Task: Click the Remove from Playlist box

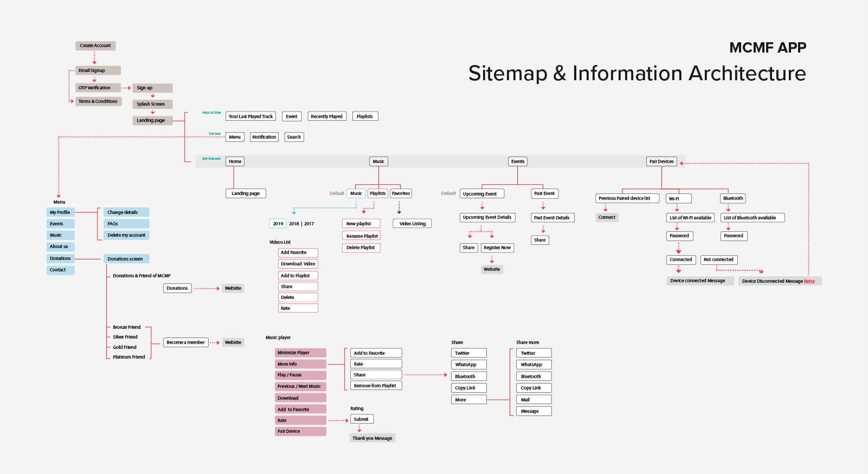Action: (376, 386)
